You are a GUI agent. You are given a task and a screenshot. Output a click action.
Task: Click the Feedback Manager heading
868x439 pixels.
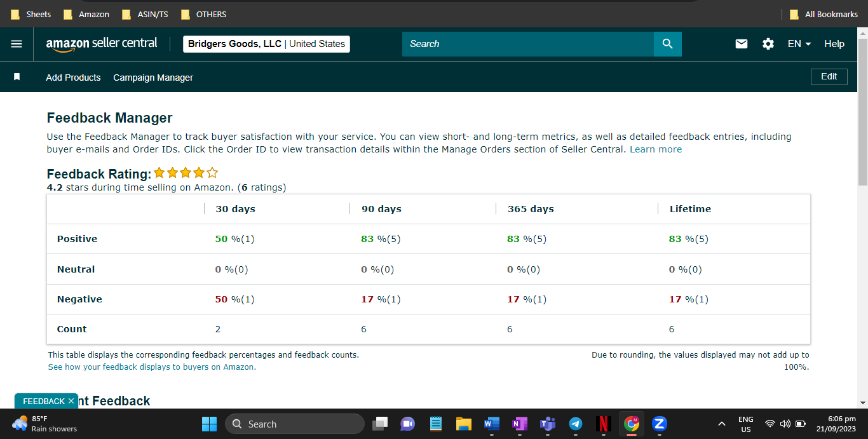coord(109,118)
